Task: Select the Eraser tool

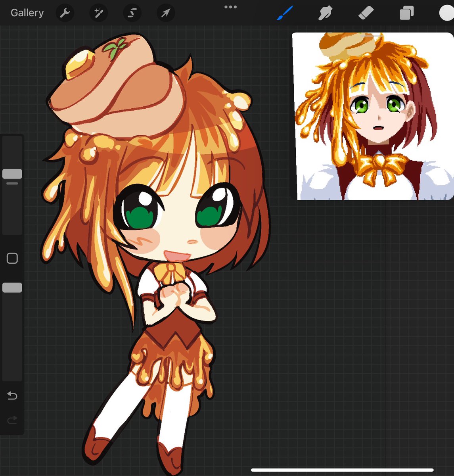Action: pyautogui.click(x=366, y=13)
